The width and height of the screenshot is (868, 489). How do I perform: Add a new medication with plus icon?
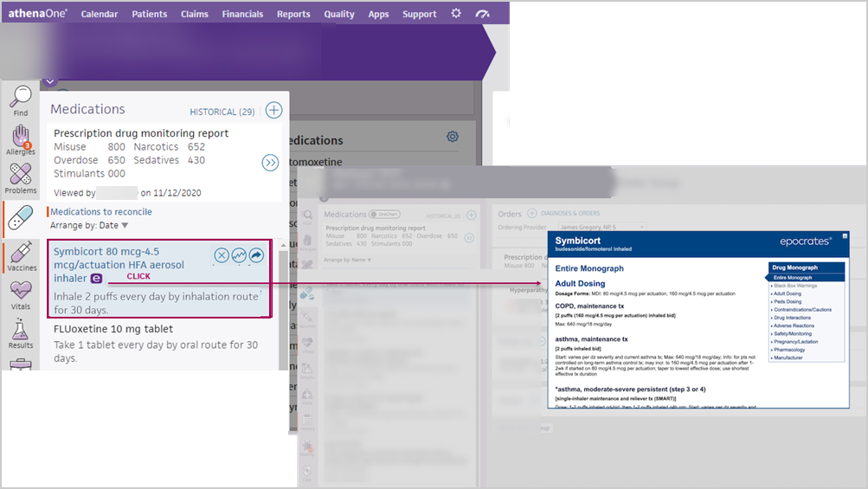pyautogui.click(x=273, y=110)
